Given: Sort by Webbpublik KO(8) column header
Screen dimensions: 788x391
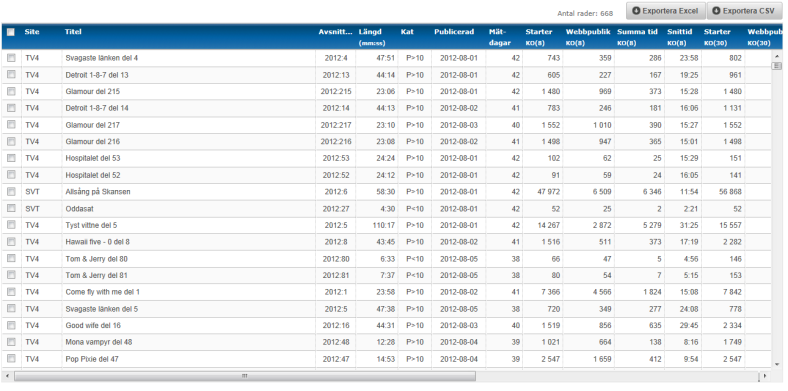Looking at the screenshot, I should coord(588,37).
